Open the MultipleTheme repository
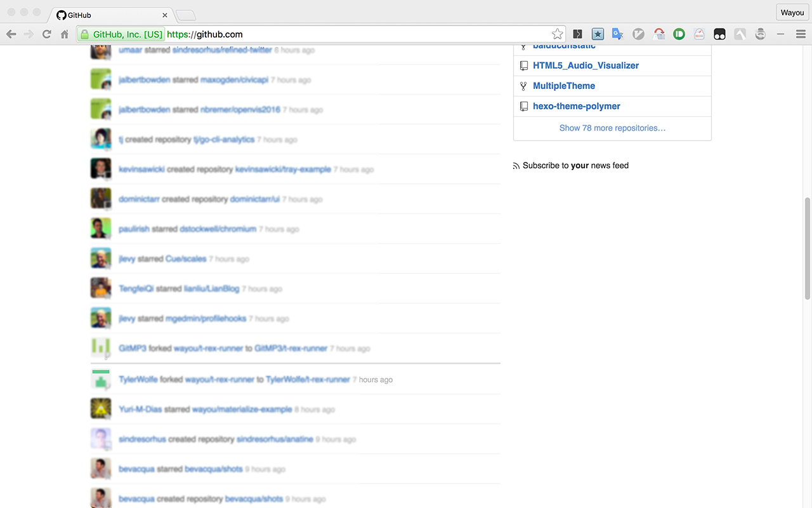 [564, 86]
